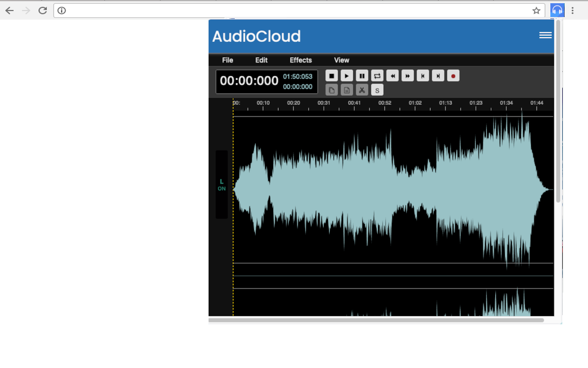The width and height of the screenshot is (588, 368).
Task: Click the AudioCloud headphones extension icon
Action: pos(557,10)
